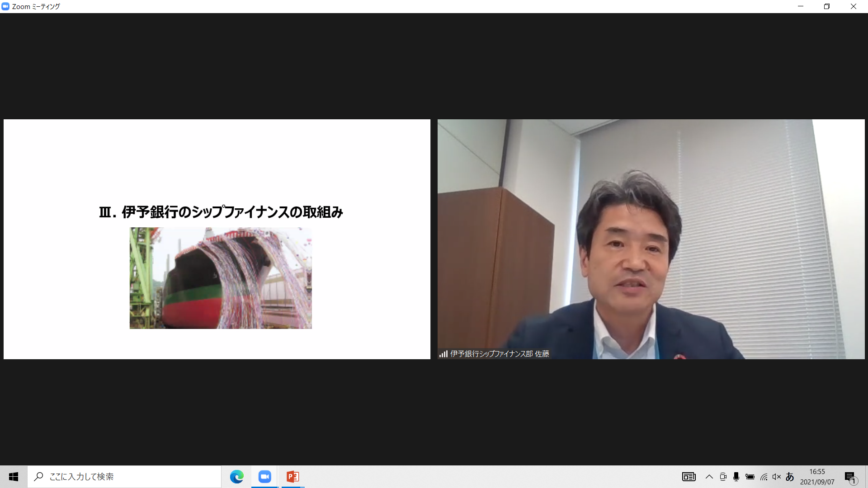The width and height of the screenshot is (868, 488).
Task: Click the muted speaker volume icon
Action: [x=777, y=477]
